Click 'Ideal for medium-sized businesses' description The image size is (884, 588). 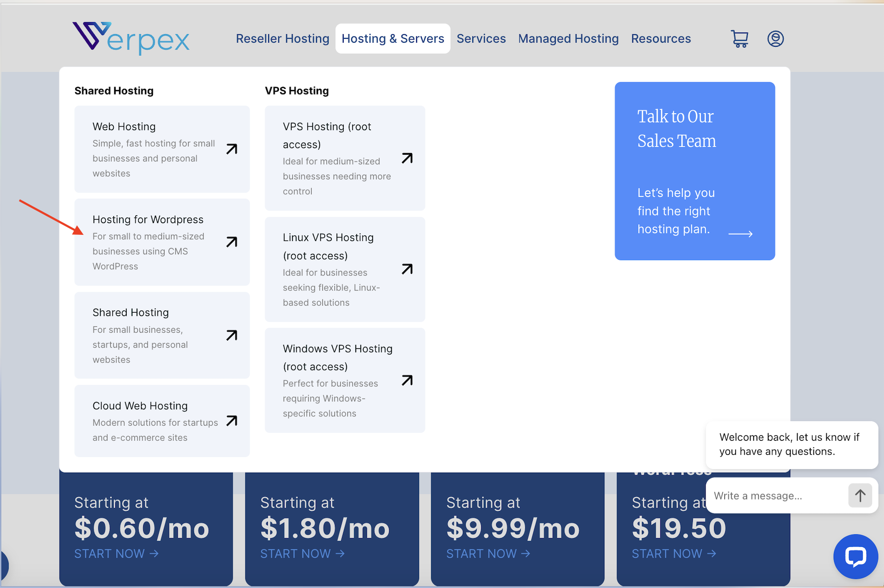point(337,176)
